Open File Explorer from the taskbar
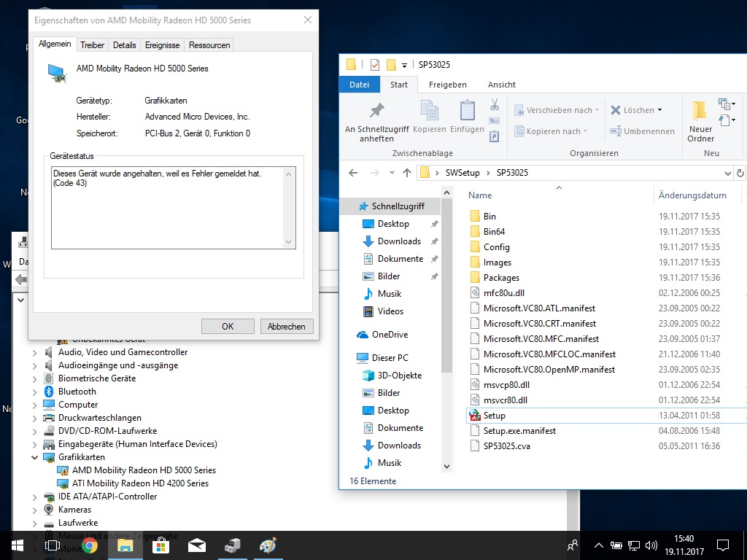Image resolution: width=747 pixels, height=560 pixels. (125, 545)
